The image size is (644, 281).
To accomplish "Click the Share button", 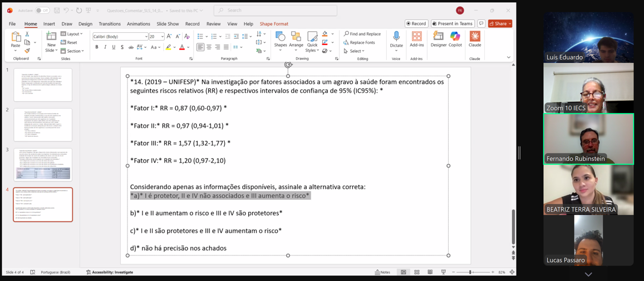I will click(500, 23).
